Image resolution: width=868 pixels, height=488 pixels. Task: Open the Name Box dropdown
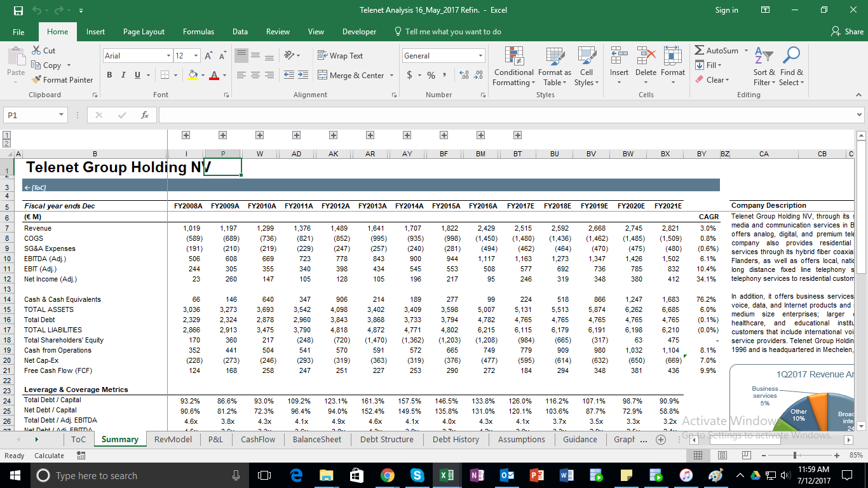coord(62,115)
